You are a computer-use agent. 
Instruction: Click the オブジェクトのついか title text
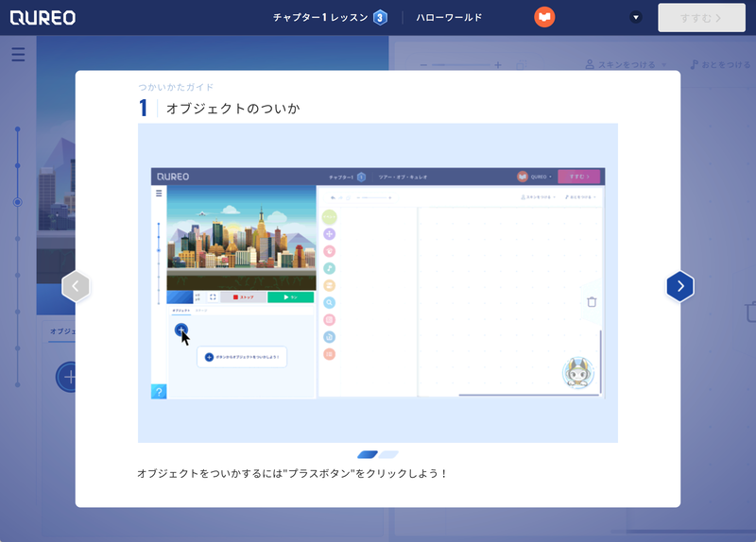pyautogui.click(x=232, y=109)
